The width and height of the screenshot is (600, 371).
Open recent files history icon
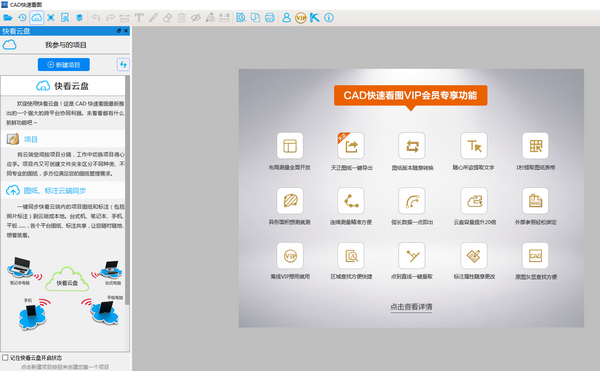(x=22, y=18)
